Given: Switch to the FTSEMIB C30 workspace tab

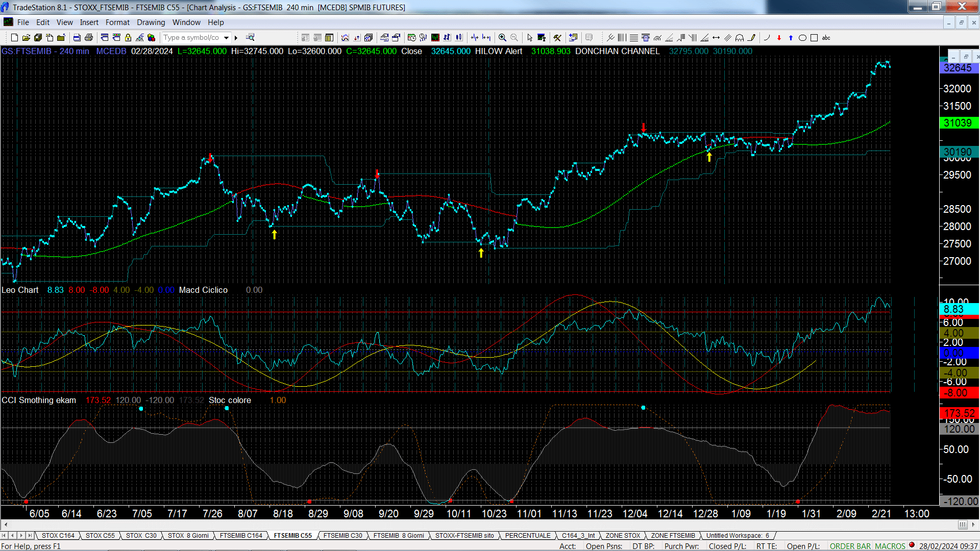Looking at the screenshot, I should 342,536.
